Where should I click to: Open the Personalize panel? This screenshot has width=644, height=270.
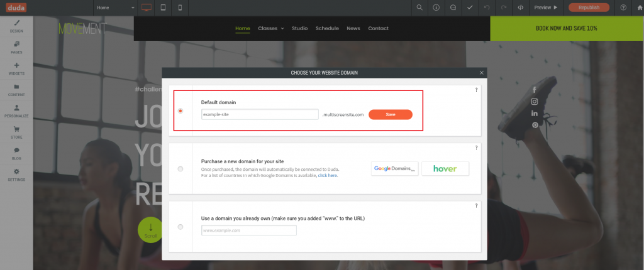(16, 111)
